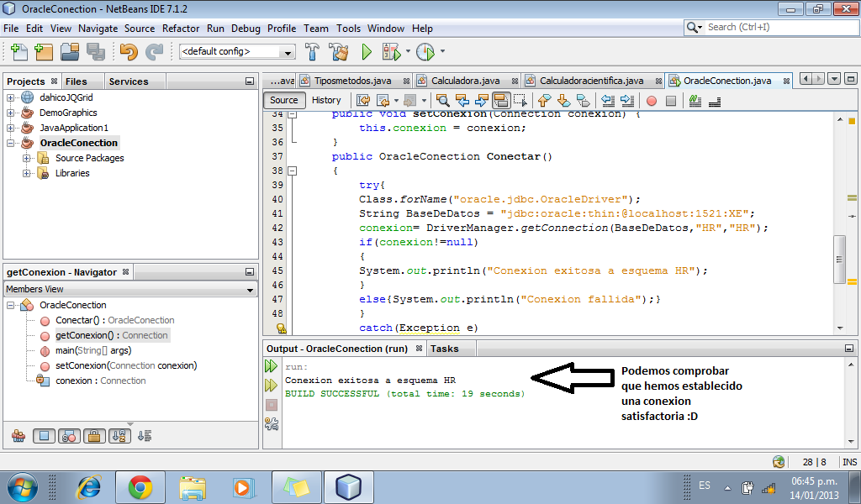Run the project with green play icon
Viewport: 861px width, 504px height.
click(x=367, y=52)
